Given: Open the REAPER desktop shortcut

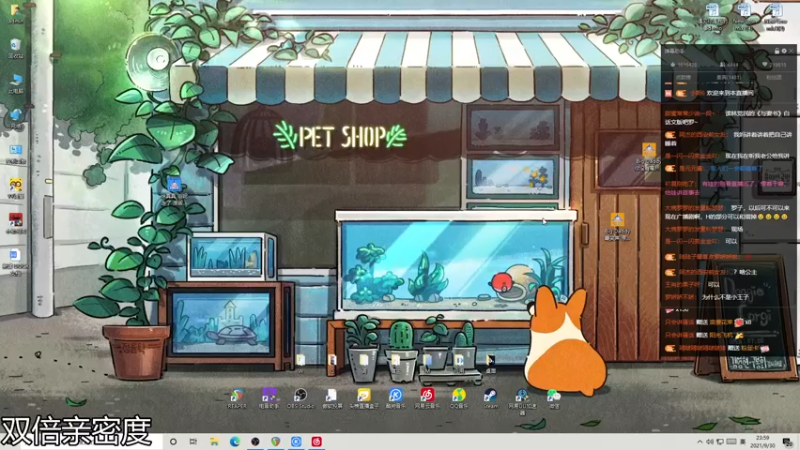Looking at the screenshot, I should pyautogui.click(x=237, y=398).
